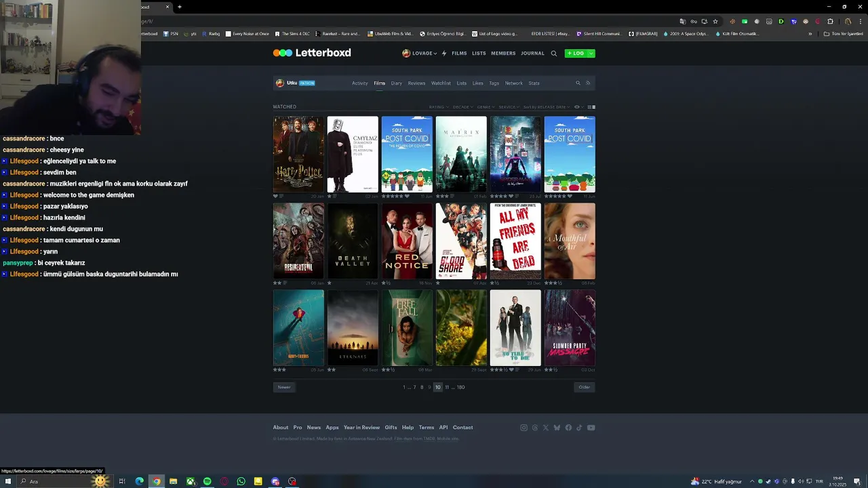Open the Tüm Yer İşaretleri bookmarks folder
The image size is (868, 488).
tap(844, 34)
